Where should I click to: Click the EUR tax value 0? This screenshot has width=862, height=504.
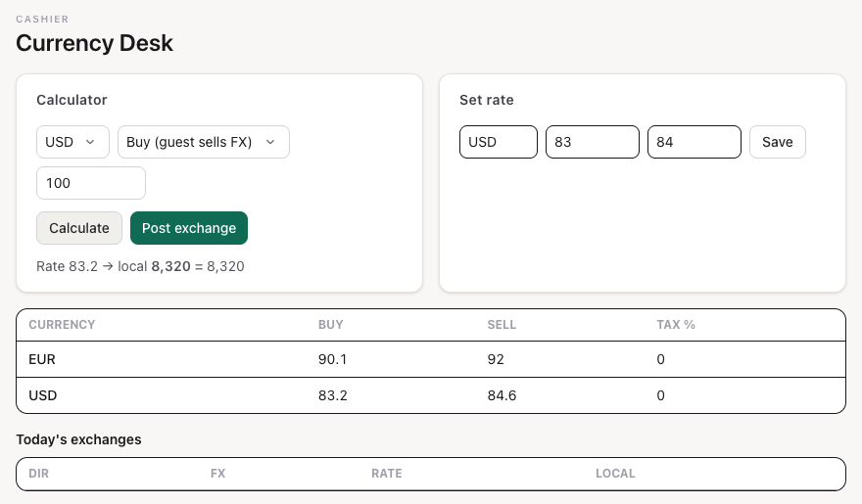661,359
